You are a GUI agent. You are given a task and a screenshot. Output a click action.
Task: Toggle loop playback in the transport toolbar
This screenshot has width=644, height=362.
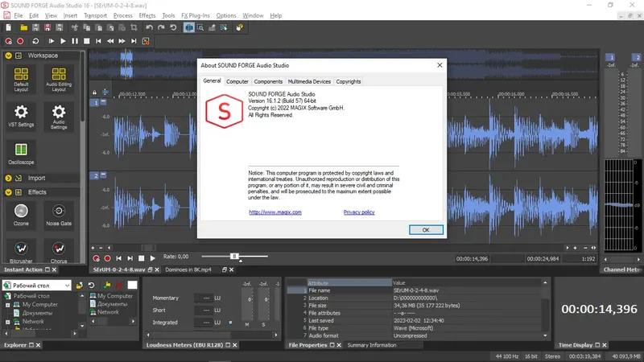click(x=36, y=40)
